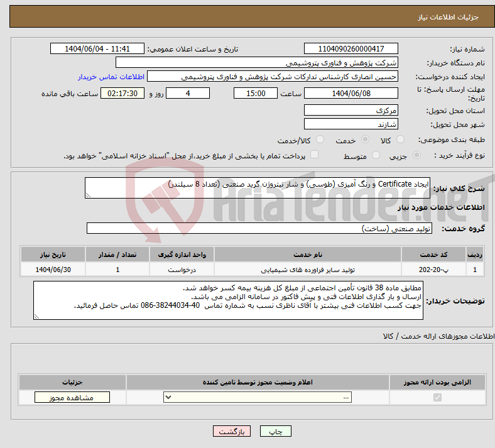
Task: Click the remaining days field showing 4
Action: (x=188, y=93)
